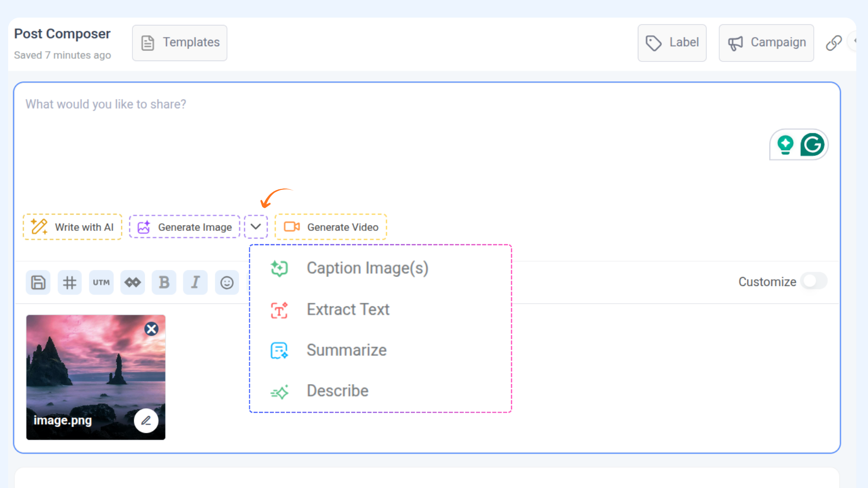Click the Write with AI button

pyautogui.click(x=72, y=227)
